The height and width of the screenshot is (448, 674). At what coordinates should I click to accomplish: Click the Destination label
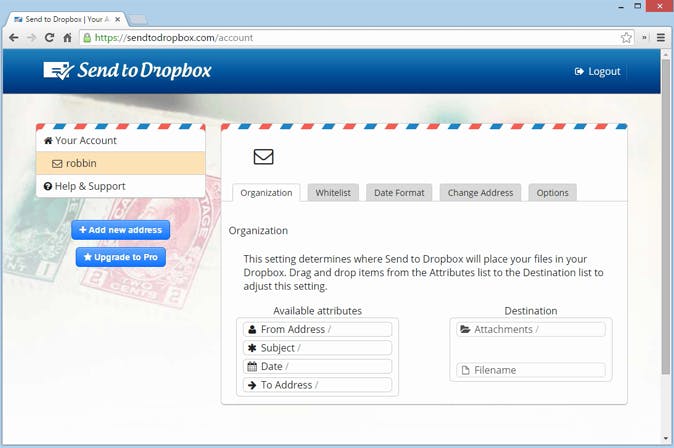tap(531, 311)
